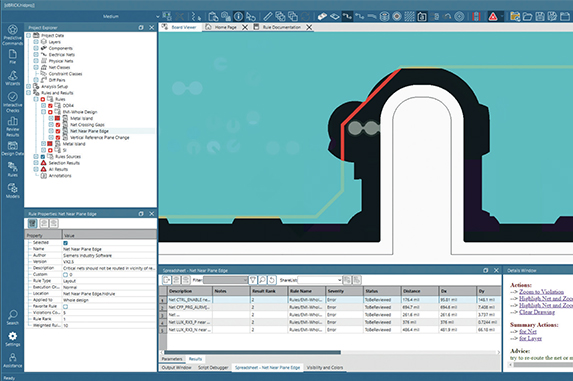Toggle the Custom property checkbox
573x381 pixels.
tap(65, 274)
